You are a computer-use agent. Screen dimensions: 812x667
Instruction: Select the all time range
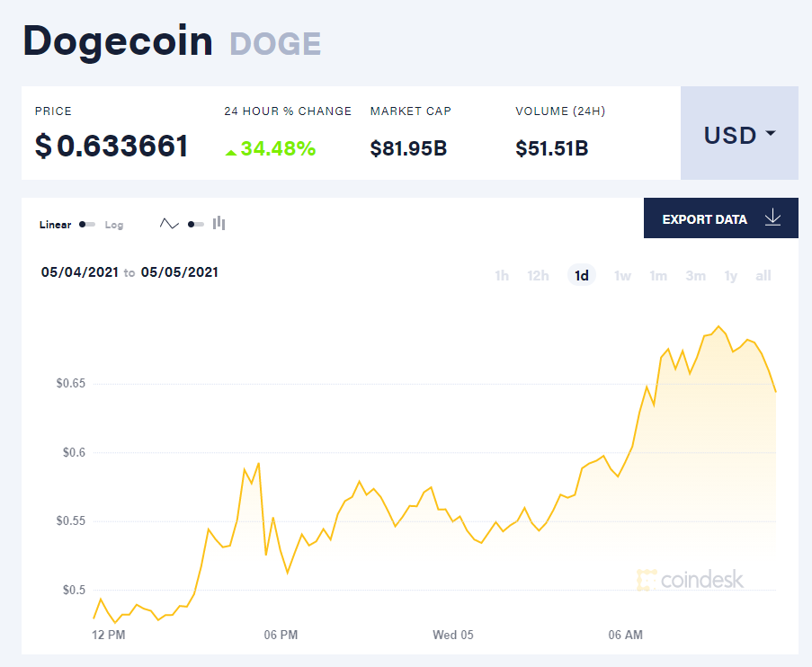(763, 275)
